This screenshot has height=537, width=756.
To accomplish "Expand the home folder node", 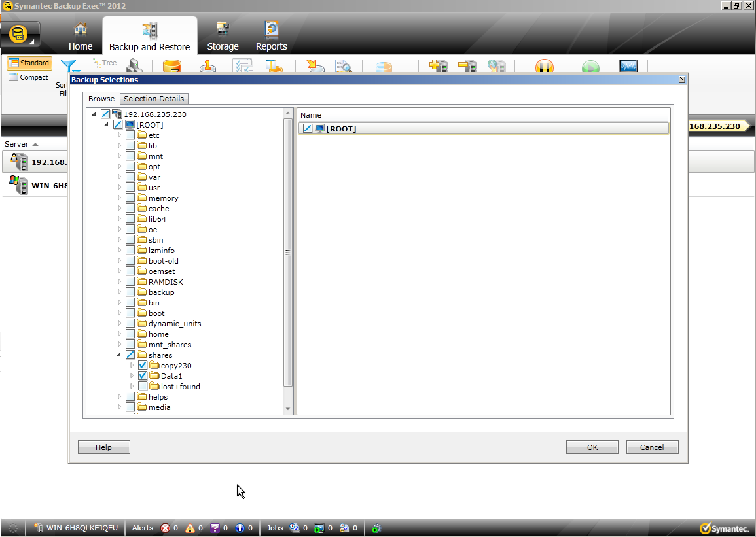I will (119, 334).
